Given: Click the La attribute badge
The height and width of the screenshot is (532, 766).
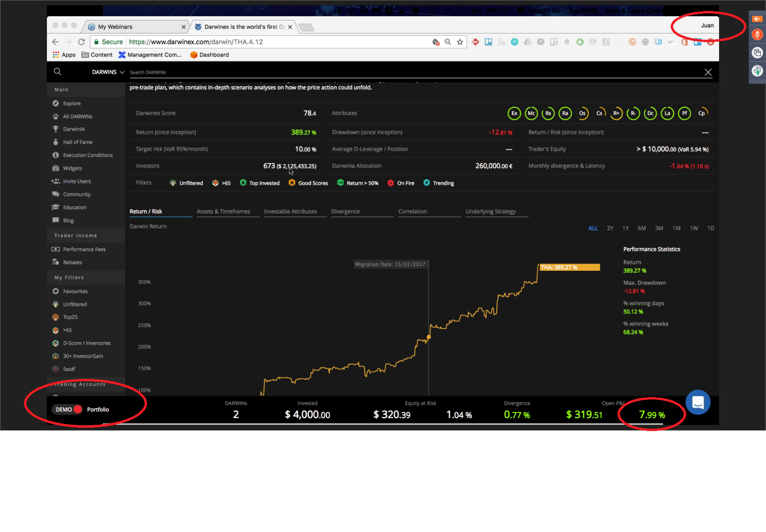Looking at the screenshot, I should click(x=667, y=113).
